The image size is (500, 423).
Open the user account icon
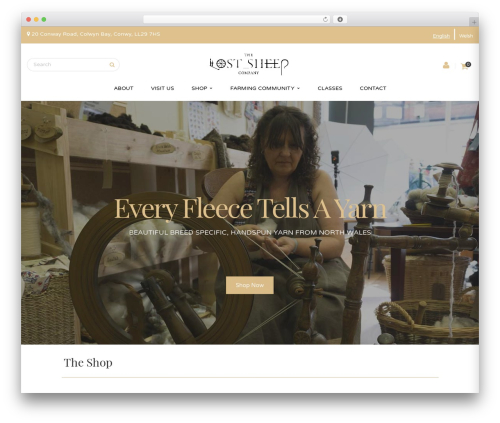(x=446, y=65)
